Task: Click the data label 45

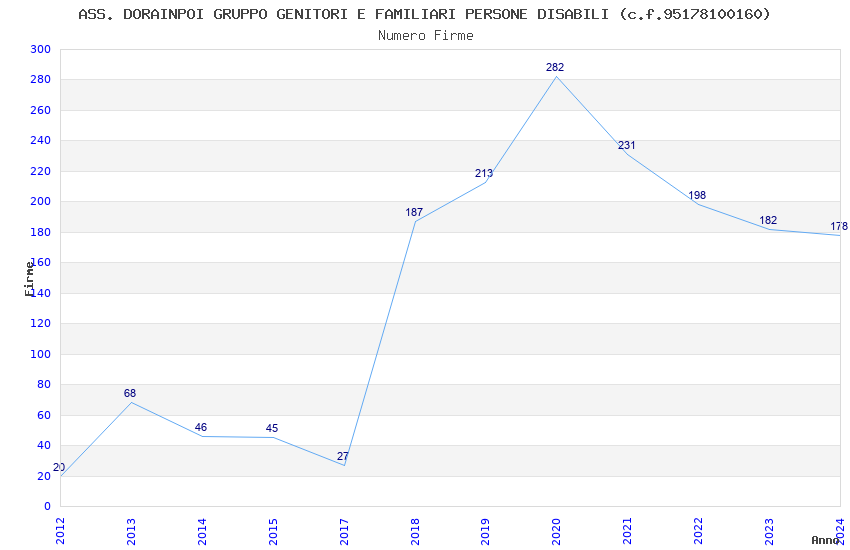Action: [272, 429]
